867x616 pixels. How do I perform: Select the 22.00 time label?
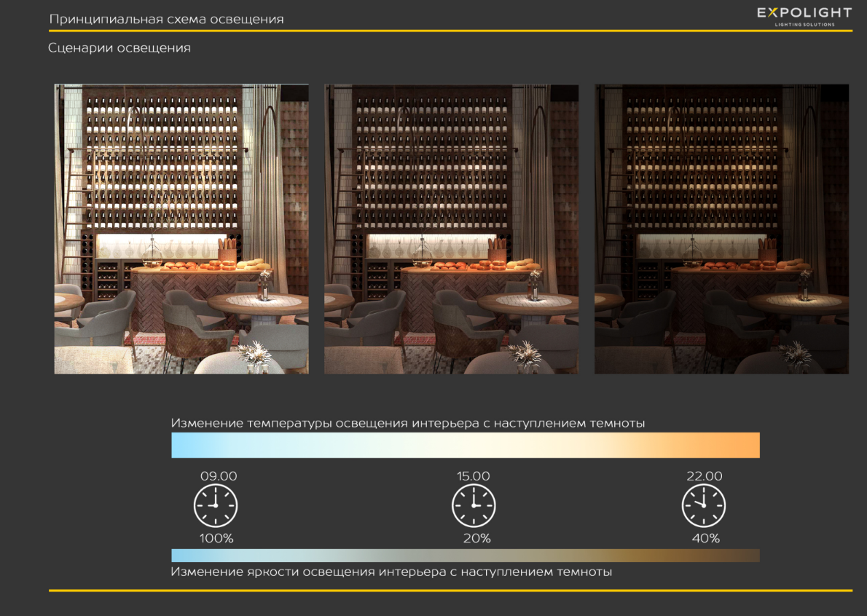tap(704, 476)
